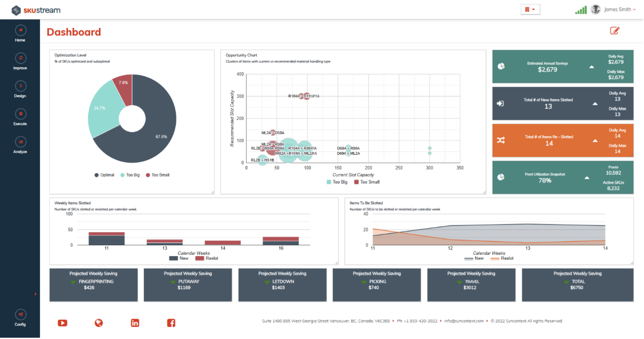
Task: Click the green arrow on FINGERPRINTING saving card
Action: pos(73,282)
